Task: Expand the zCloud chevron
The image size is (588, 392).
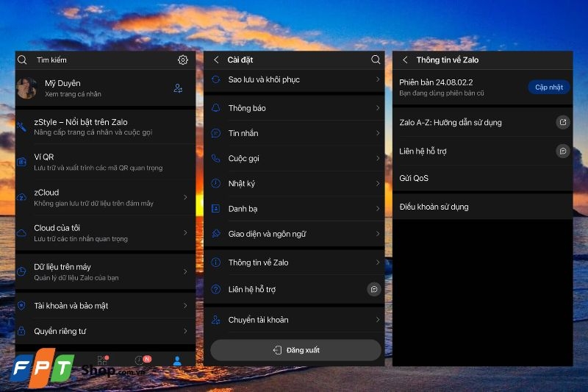Action: pyautogui.click(x=185, y=197)
